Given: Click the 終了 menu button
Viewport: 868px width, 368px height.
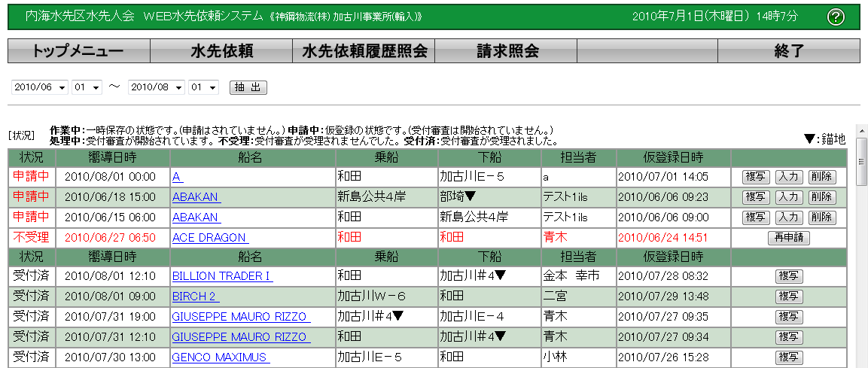Looking at the screenshot, I should click(x=788, y=51).
